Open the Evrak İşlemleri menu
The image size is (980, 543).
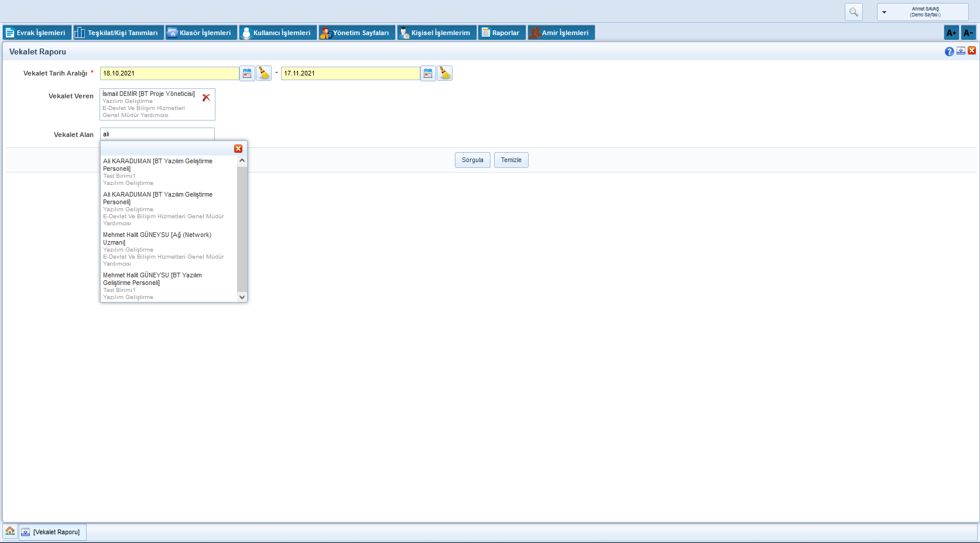pos(36,33)
